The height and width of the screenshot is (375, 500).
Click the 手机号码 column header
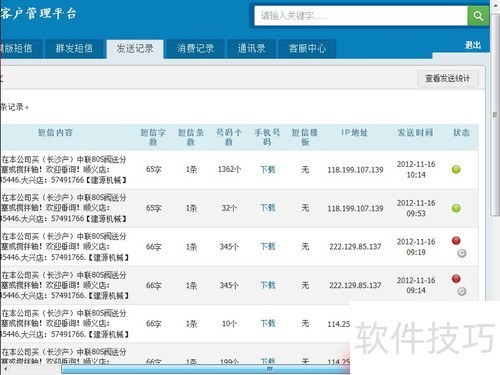point(267,137)
